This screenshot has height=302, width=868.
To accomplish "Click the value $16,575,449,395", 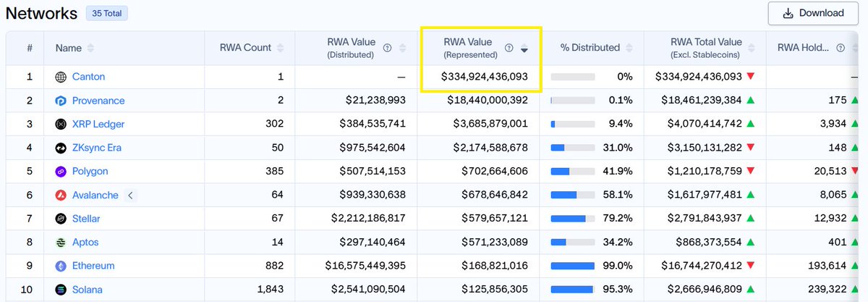I will [366, 266].
